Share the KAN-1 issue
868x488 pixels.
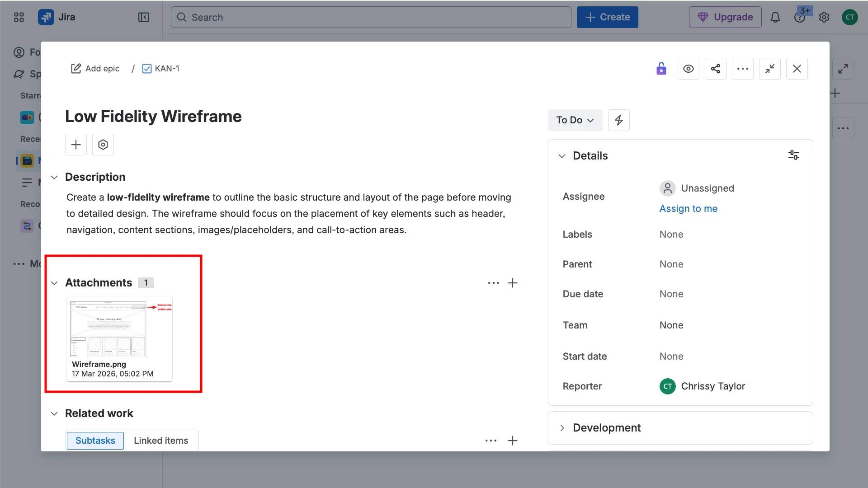[x=716, y=68]
